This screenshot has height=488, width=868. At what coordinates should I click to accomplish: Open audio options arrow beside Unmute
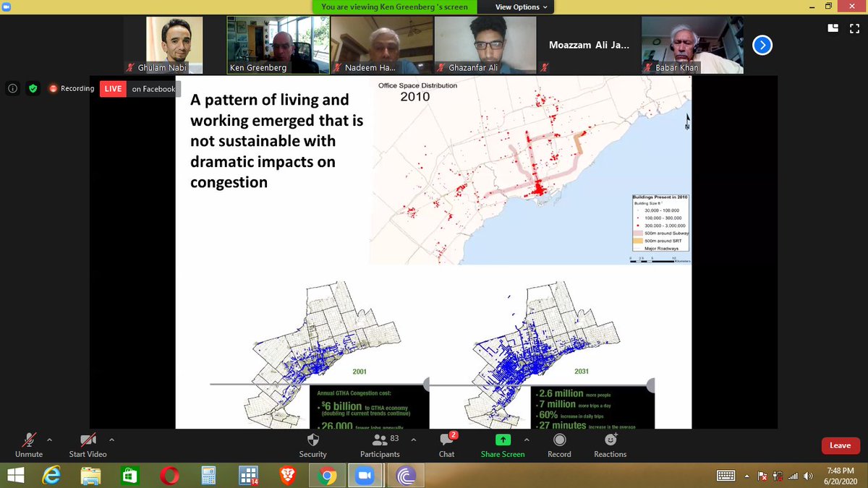(49, 440)
